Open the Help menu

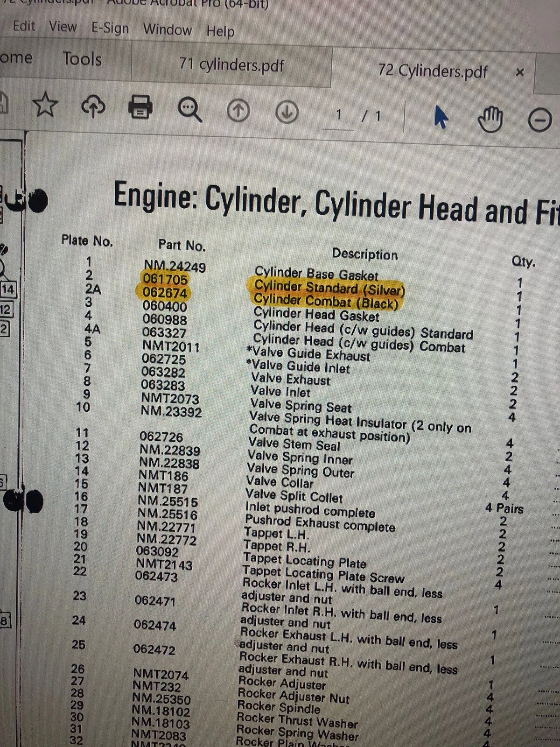[220, 32]
